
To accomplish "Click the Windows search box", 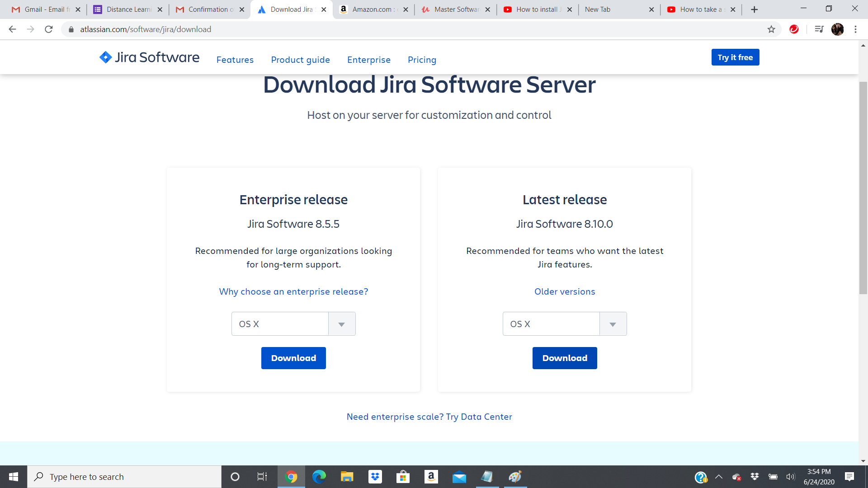I will tap(124, 477).
